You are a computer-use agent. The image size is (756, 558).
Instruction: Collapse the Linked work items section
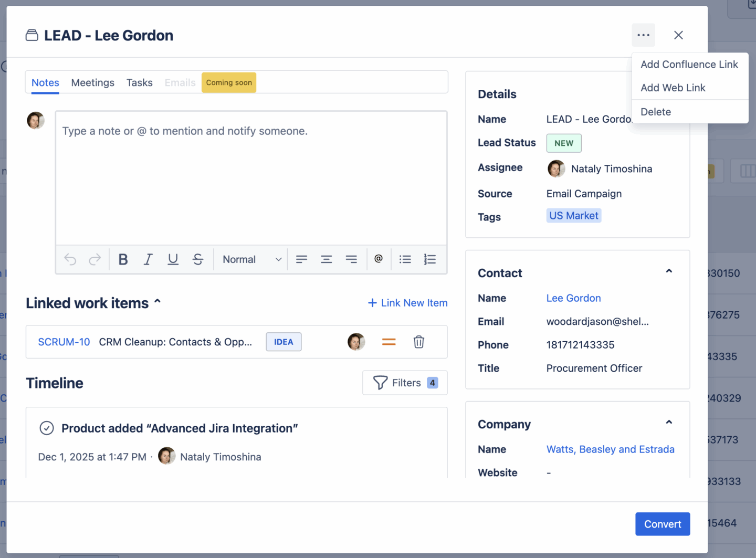pos(158,301)
